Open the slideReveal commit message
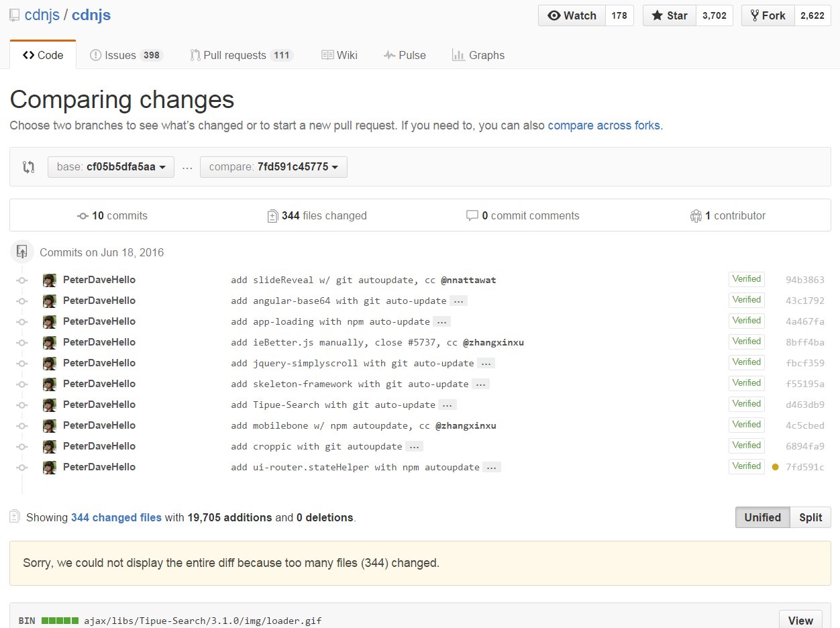 point(333,280)
